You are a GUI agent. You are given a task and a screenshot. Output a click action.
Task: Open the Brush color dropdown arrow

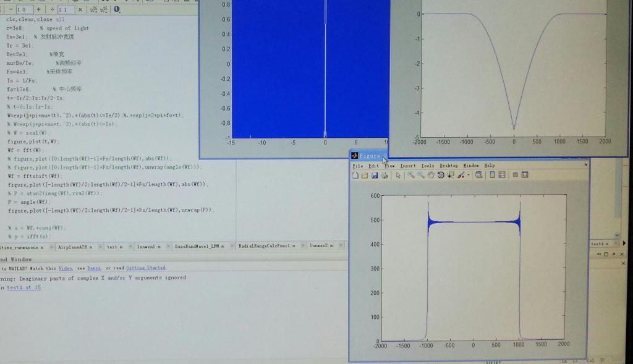pyautogui.click(x=469, y=175)
